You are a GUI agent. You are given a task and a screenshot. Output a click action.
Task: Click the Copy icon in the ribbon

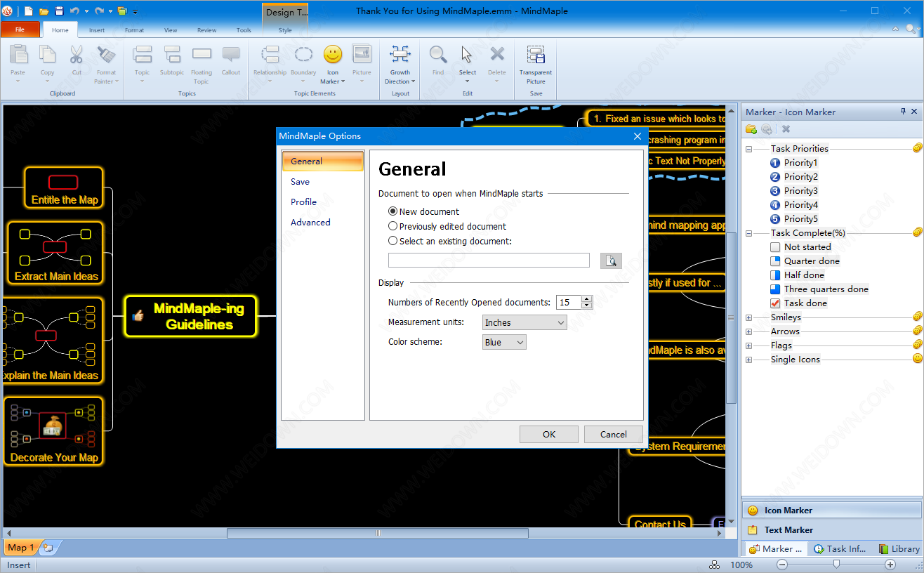(x=47, y=55)
